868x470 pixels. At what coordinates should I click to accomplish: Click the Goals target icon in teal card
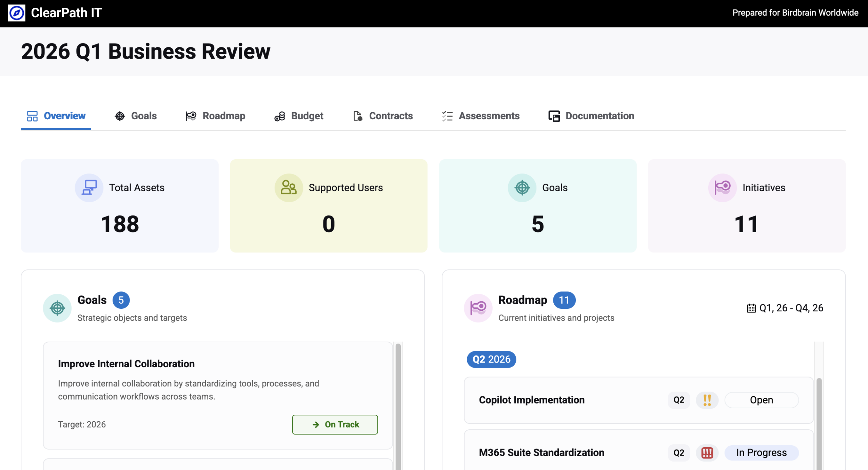coord(522,188)
